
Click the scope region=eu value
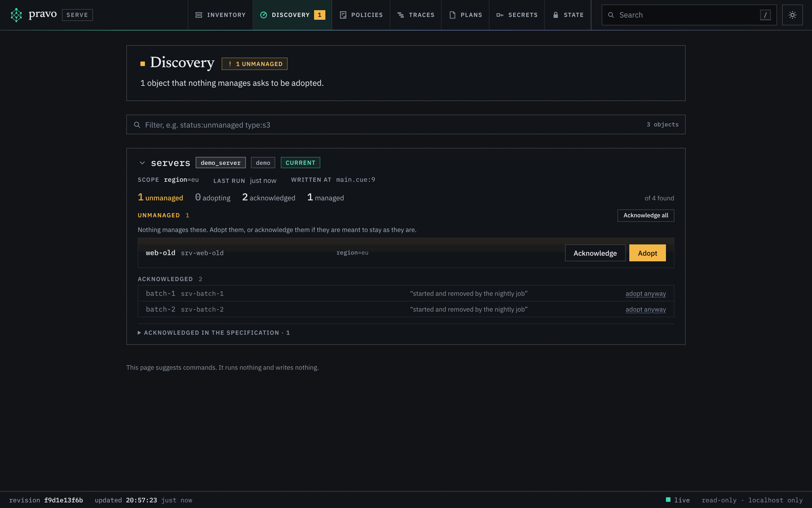(x=181, y=180)
